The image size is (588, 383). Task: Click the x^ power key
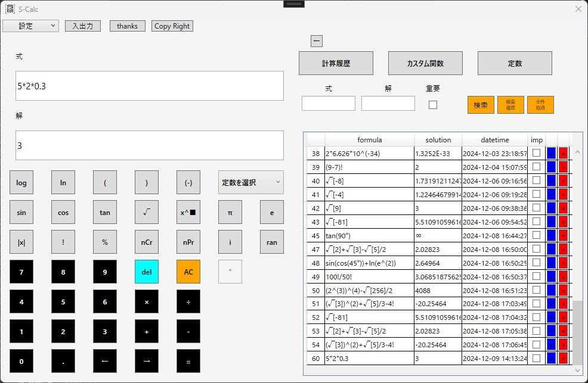188,212
